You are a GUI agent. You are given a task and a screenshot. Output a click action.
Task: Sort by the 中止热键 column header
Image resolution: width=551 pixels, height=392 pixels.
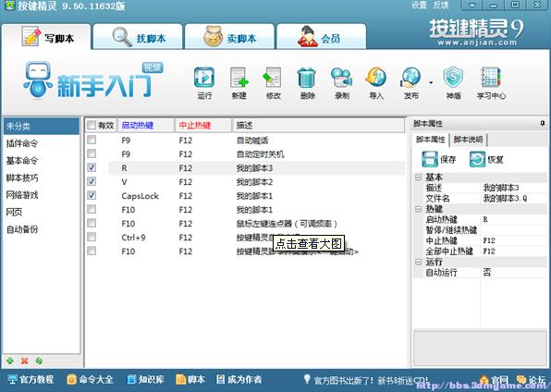[x=203, y=125]
